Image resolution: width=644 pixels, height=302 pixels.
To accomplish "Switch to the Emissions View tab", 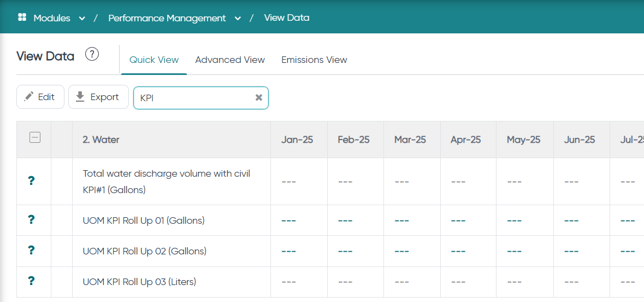I will tap(314, 60).
